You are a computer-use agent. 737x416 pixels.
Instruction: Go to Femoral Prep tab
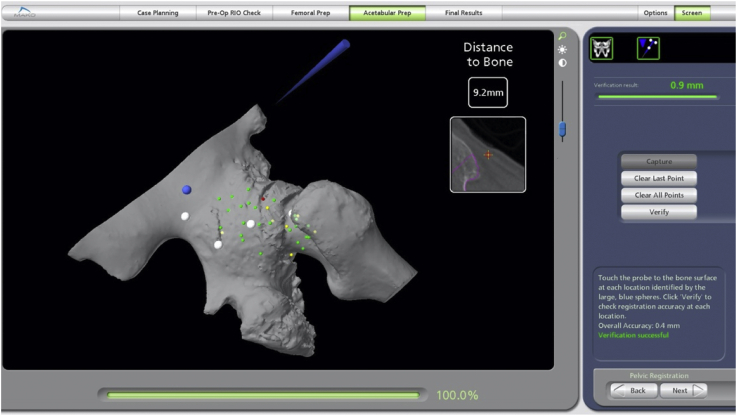tap(308, 13)
